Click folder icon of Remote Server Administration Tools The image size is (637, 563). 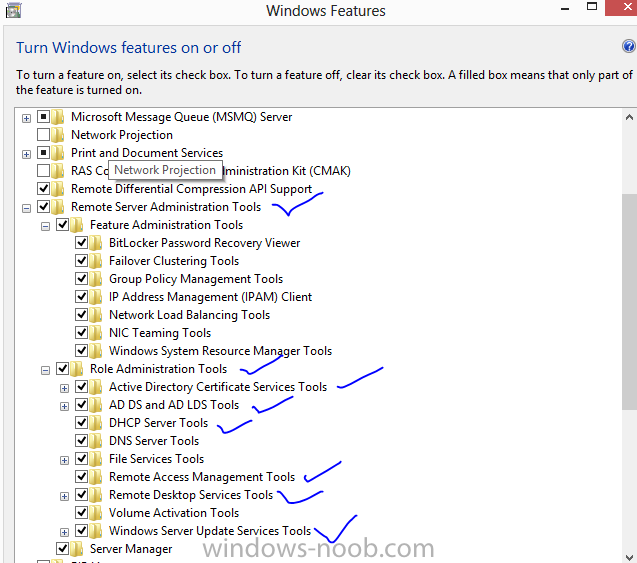pyautogui.click(x=58, y=207)
